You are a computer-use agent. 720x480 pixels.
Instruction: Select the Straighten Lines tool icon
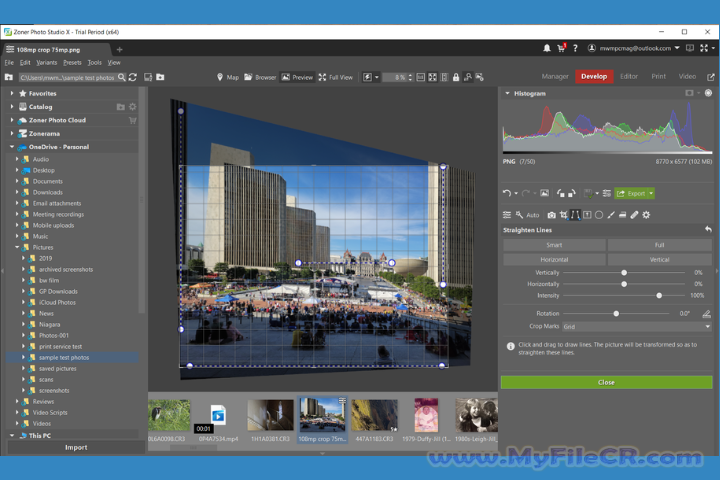click(575, 215)
